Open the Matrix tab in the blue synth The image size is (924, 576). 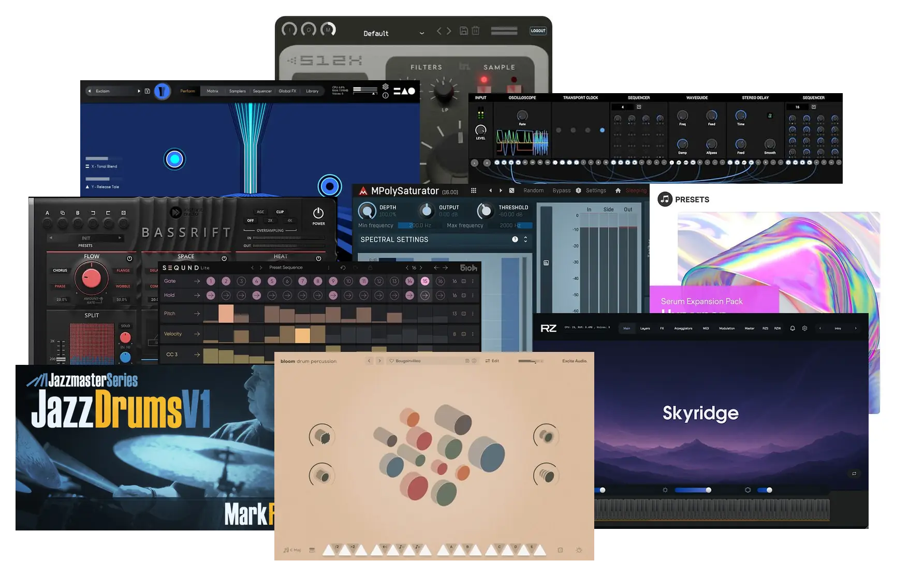(212, 91)
